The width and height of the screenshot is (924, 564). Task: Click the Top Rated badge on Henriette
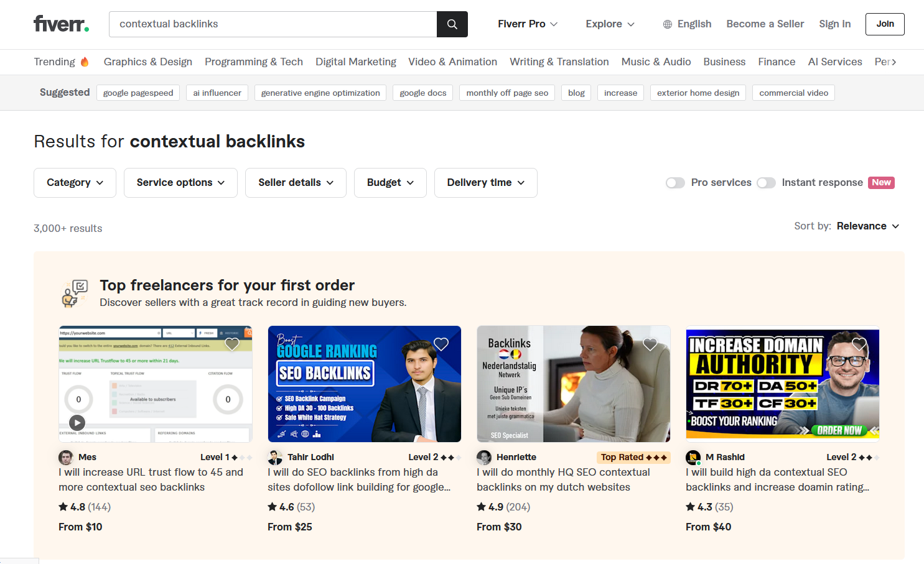[x=633, y=457]
